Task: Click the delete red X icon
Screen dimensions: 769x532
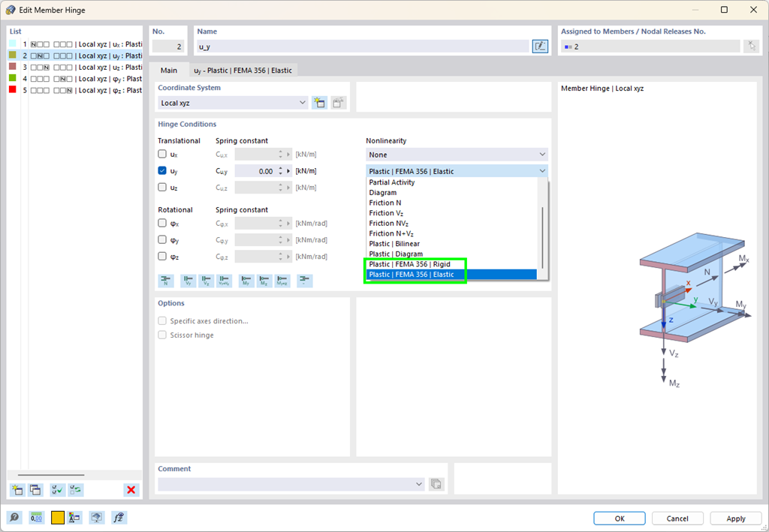Action: tap(131, 489)
